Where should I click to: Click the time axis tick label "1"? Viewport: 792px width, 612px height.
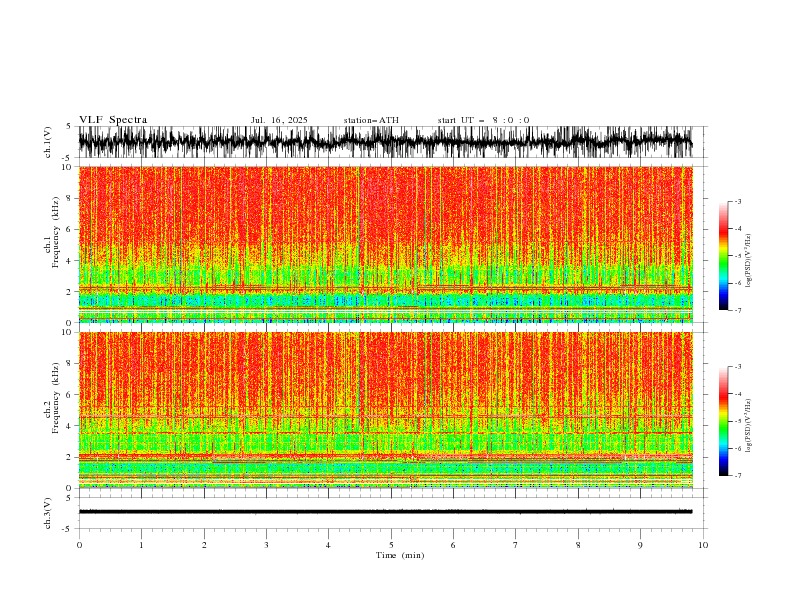141,545
